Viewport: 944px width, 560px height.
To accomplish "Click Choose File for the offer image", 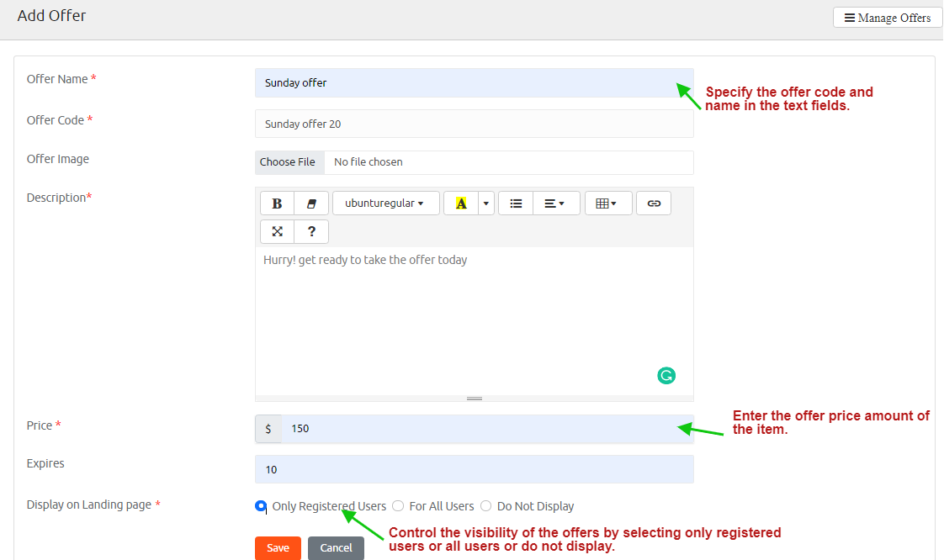I will click(288, 162).
